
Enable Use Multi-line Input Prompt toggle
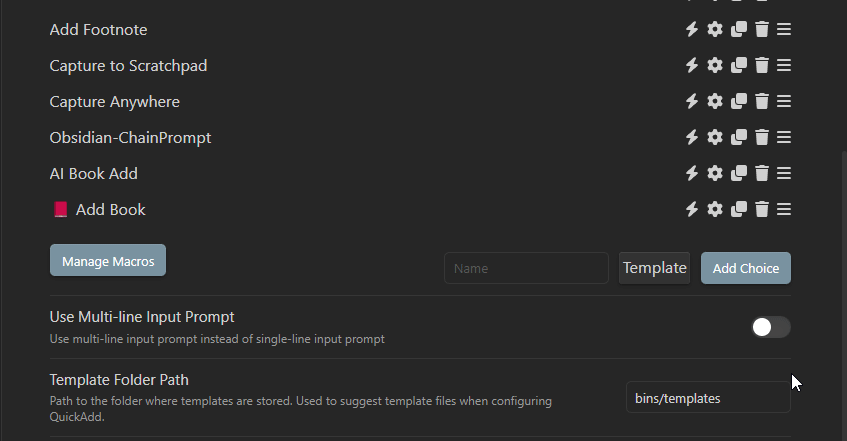point(771,327)
